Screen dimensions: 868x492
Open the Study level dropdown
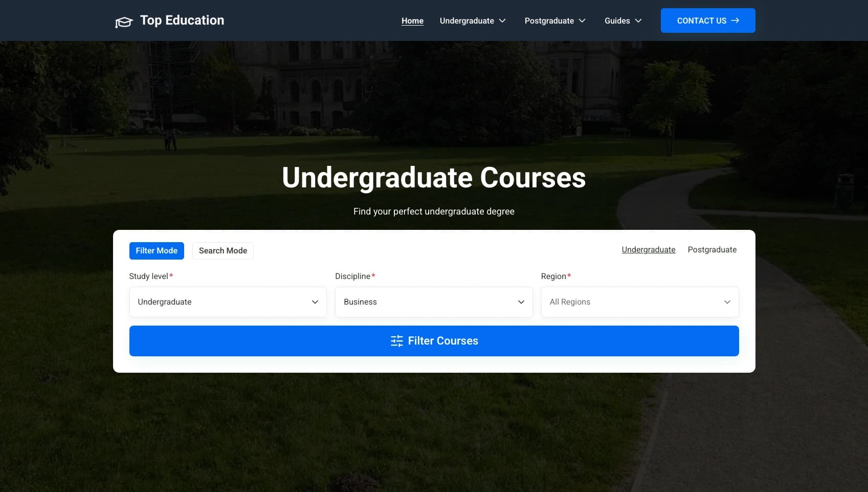(x=228, y=302)
